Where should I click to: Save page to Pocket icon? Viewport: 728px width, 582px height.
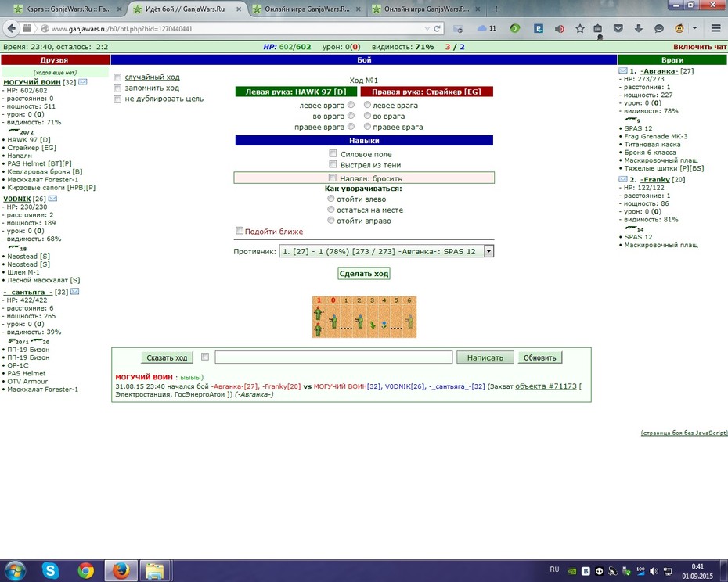point(618,28)
